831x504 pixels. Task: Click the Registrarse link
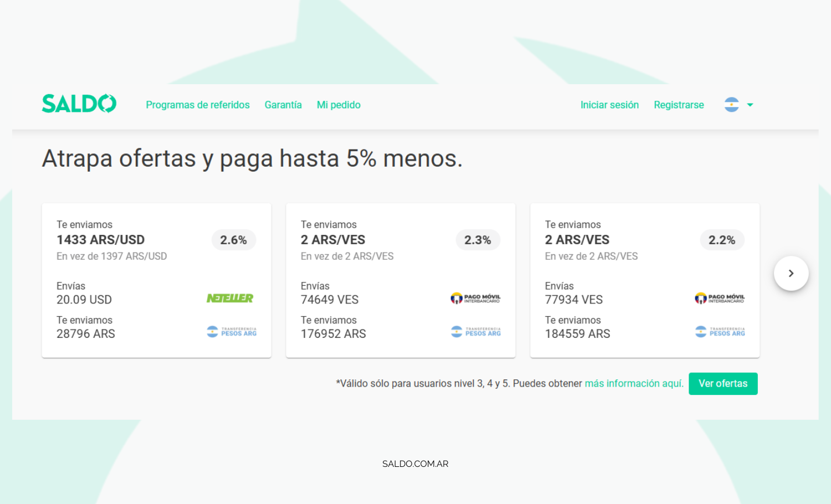pyautogui.click(x=679, y=105)
